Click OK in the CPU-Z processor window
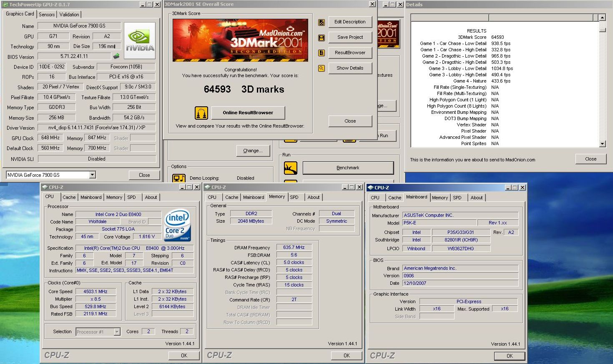 click(184, 356)
